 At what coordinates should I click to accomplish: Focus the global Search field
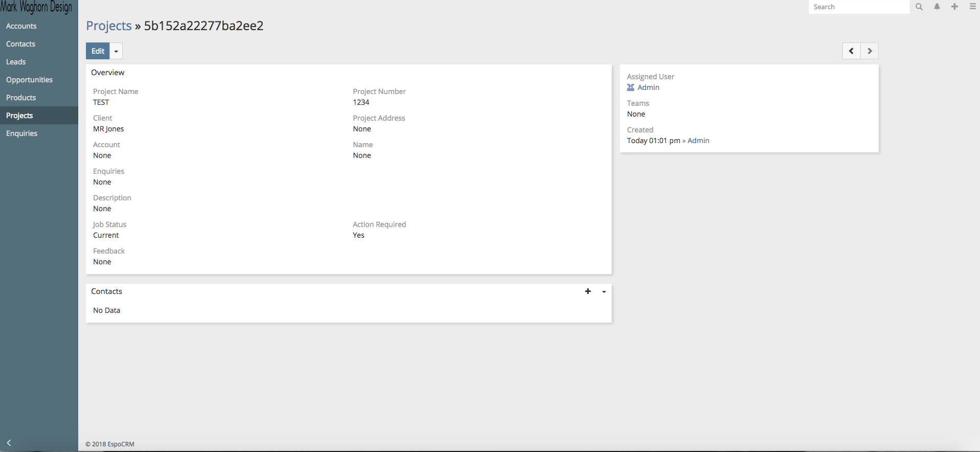pyautogui.click(x=858, y=7)
